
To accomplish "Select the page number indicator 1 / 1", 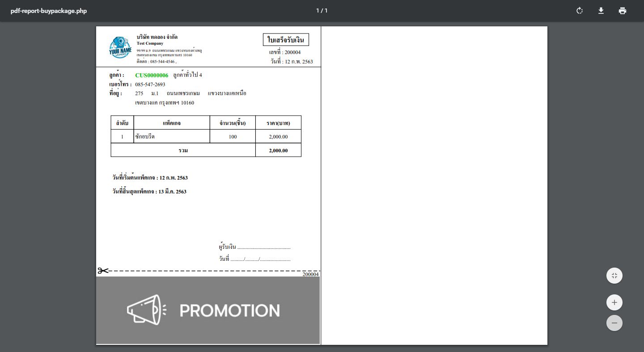I will tap(322, 11).
